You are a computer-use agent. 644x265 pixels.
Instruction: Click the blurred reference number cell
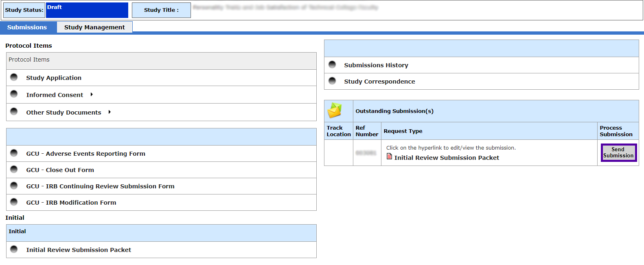pyautogui.click(x=367, y=153)
